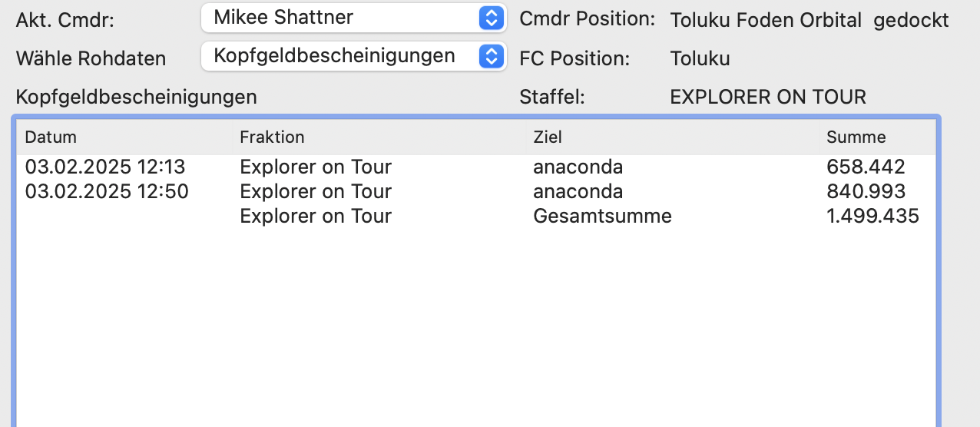Select the 03.02.2025 12:50 date entry
Viewport: 980px width, 427px height.
click(107, 191)
